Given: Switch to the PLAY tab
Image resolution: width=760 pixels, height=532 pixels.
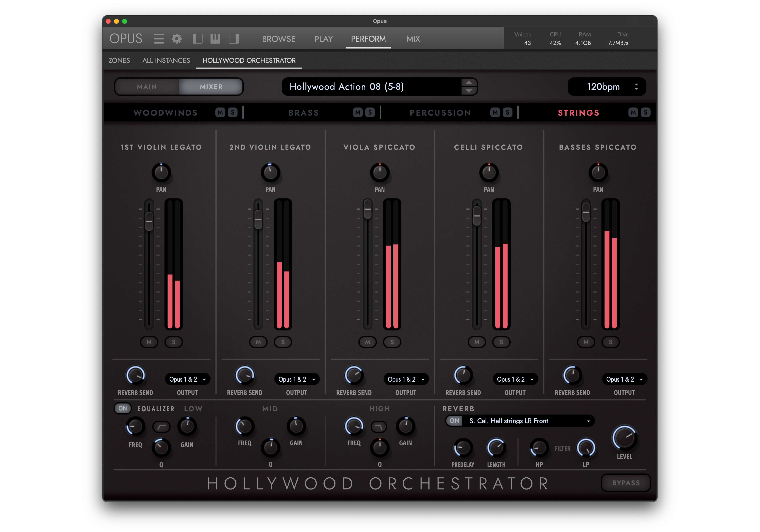Looking at the screenshot, I should [x=323, y=39].
